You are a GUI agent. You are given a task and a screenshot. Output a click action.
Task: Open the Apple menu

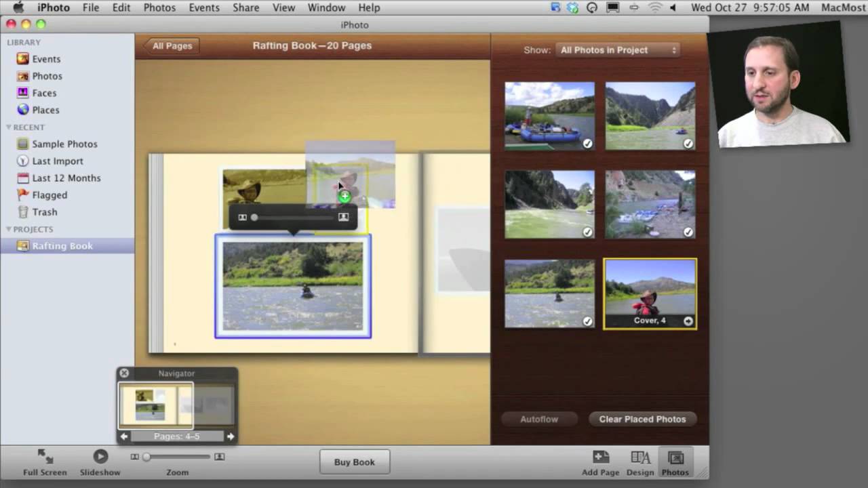coord(18,7)
